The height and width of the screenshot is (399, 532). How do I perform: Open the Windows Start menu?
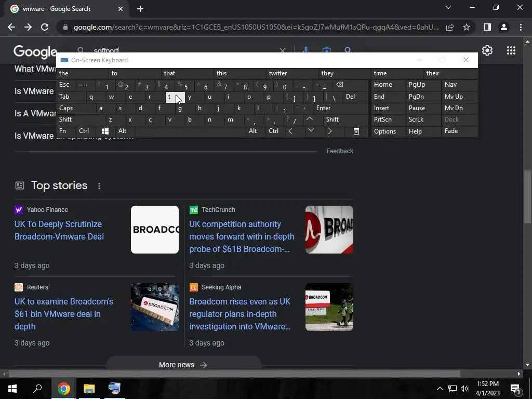[12, 389]
